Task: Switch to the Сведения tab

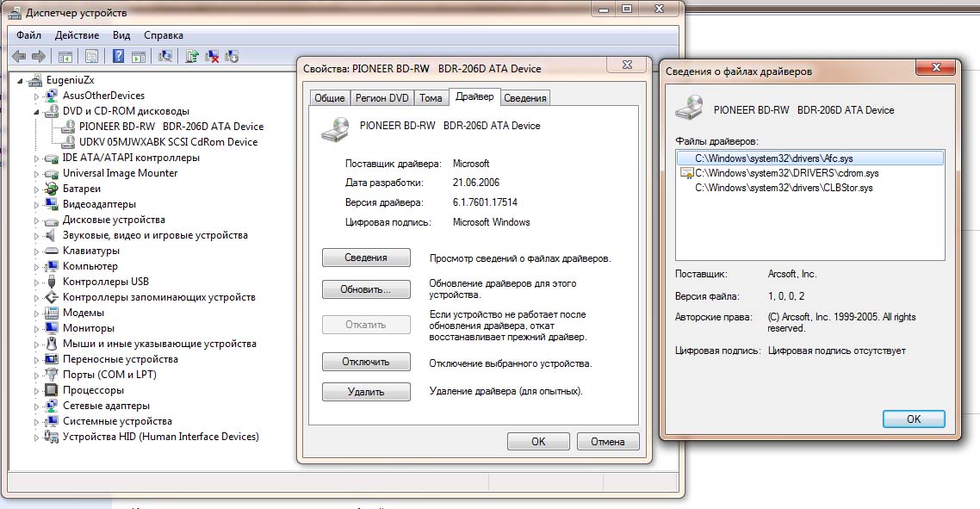Action: 525,98
